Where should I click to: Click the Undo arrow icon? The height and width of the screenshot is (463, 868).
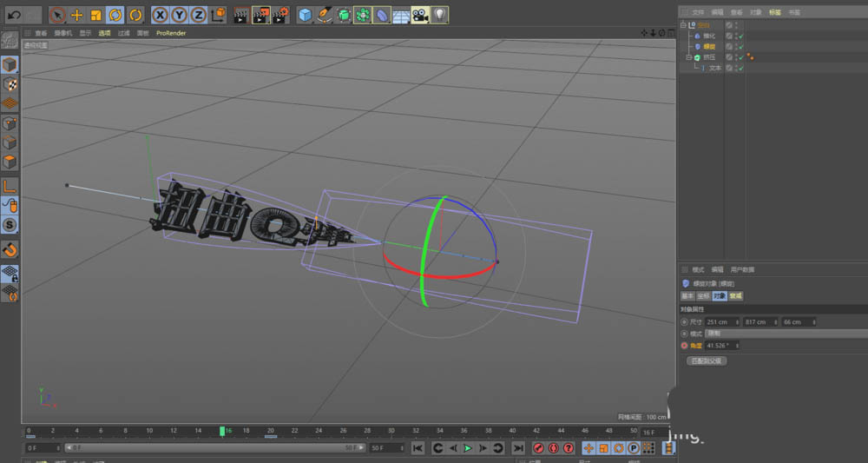pyautogui.click(x=13, y=15)
